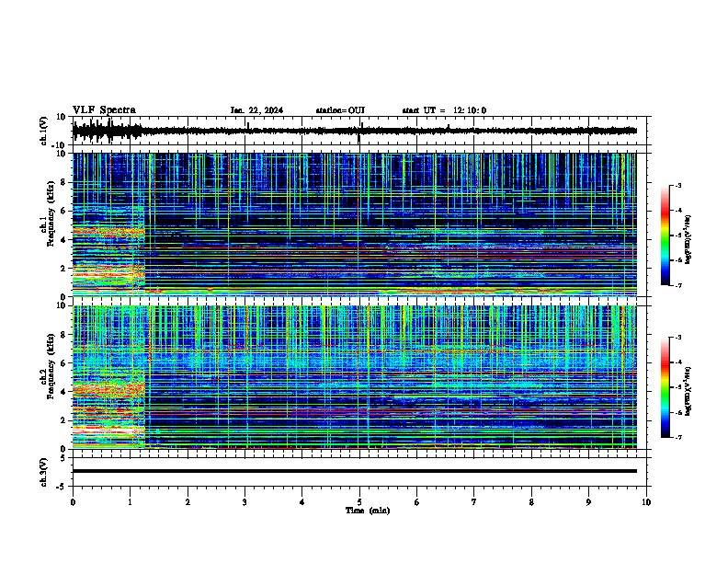Click the time axis end tick label "10"
The width and height of the screenshot is (728, 563).
[646, 502]
